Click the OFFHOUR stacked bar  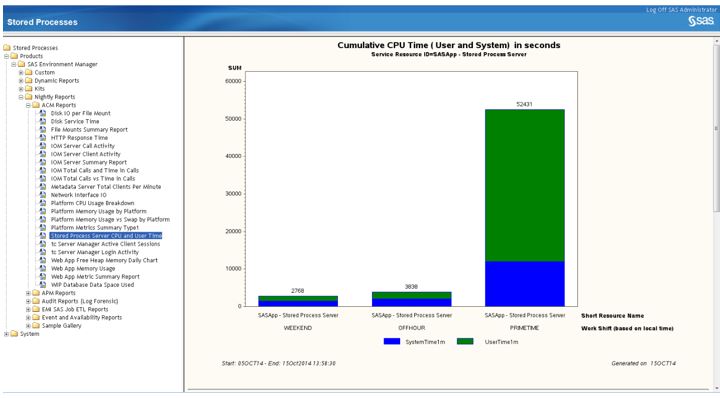coord(411,299)
